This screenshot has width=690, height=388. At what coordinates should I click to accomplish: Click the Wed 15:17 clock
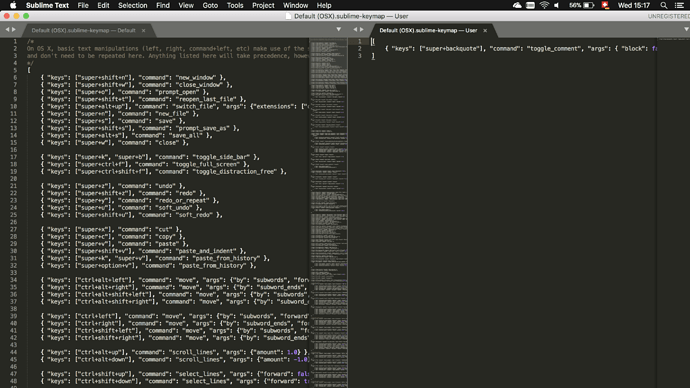(x=634, y=5)
